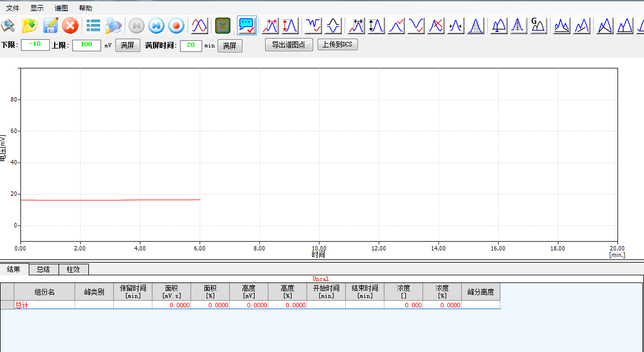
Task: Click the 满屏 button beside mV
Action: click(x=128, y=46)
